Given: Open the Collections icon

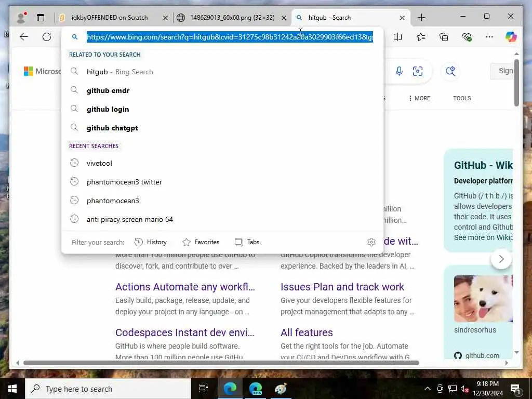Looking at the screenshot, I should [x=444, y=37].
